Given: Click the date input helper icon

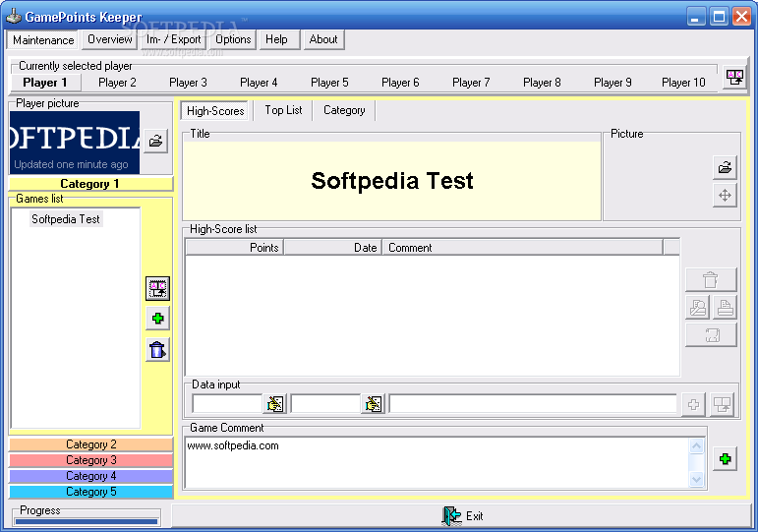Looking at the screenshot, I should click(x=373, y=404).
